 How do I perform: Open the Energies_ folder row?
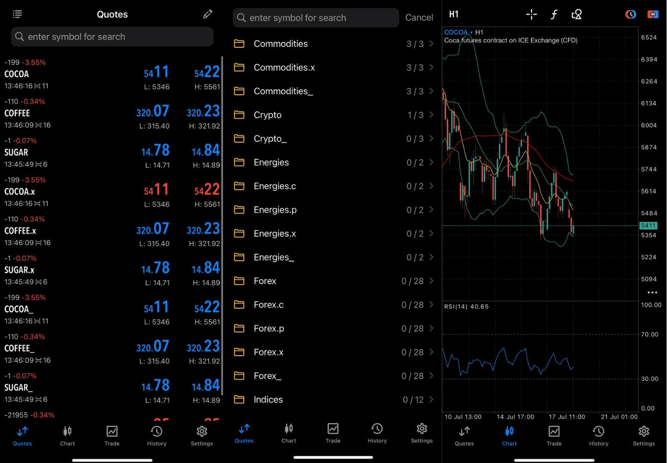click(x=334, y=257)
